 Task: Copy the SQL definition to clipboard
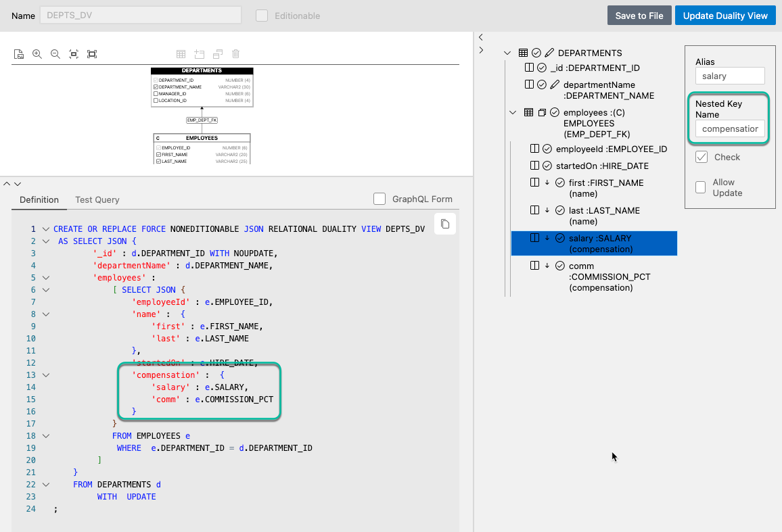[445, 224]
